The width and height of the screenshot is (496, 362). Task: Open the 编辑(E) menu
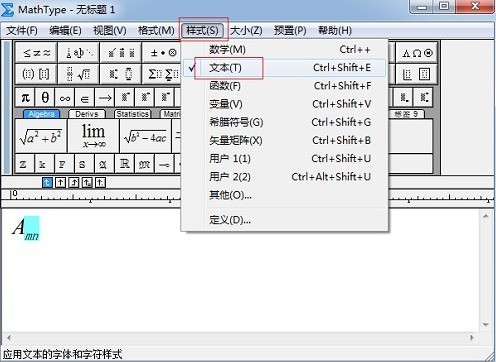65,31
